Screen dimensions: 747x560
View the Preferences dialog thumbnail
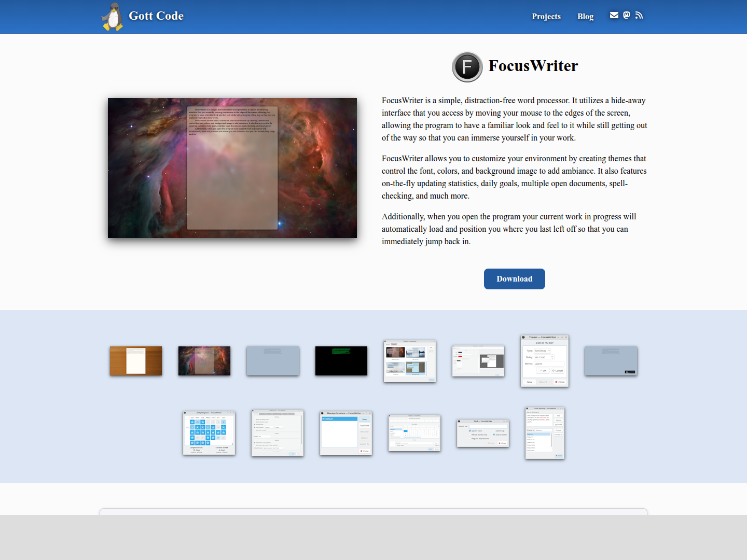pos(278,433)
